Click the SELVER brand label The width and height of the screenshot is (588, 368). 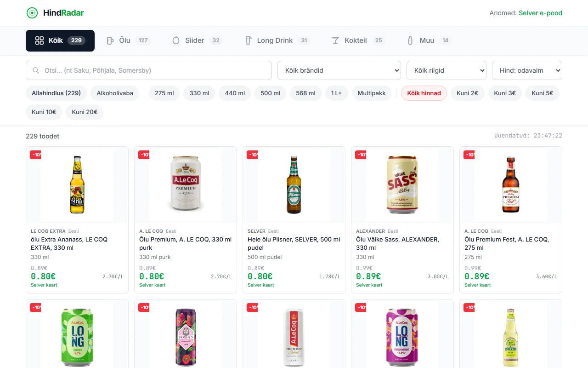[x=256, y=231]
